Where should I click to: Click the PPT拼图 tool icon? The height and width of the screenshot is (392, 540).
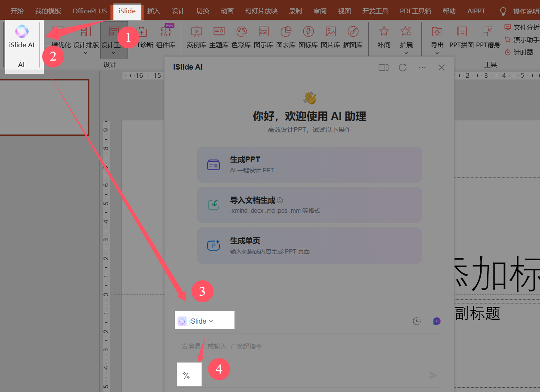[461, 37]
